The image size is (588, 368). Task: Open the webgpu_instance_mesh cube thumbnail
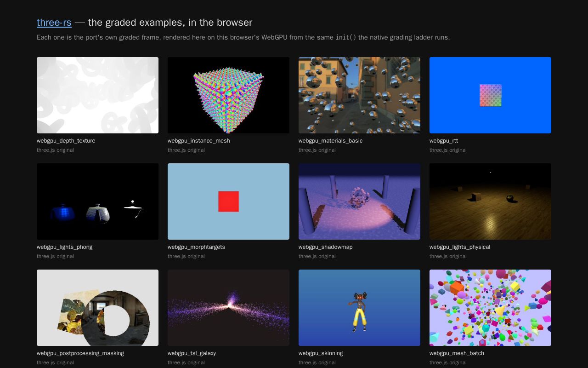pos(228,95)
